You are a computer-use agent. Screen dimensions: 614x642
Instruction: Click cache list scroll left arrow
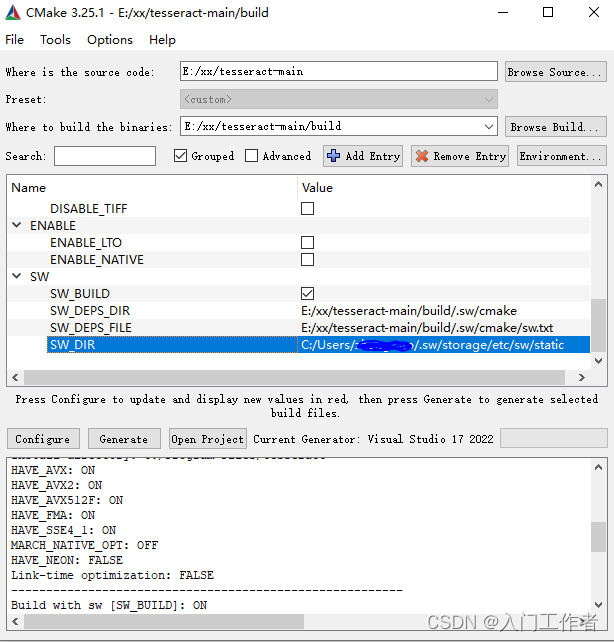15,378
